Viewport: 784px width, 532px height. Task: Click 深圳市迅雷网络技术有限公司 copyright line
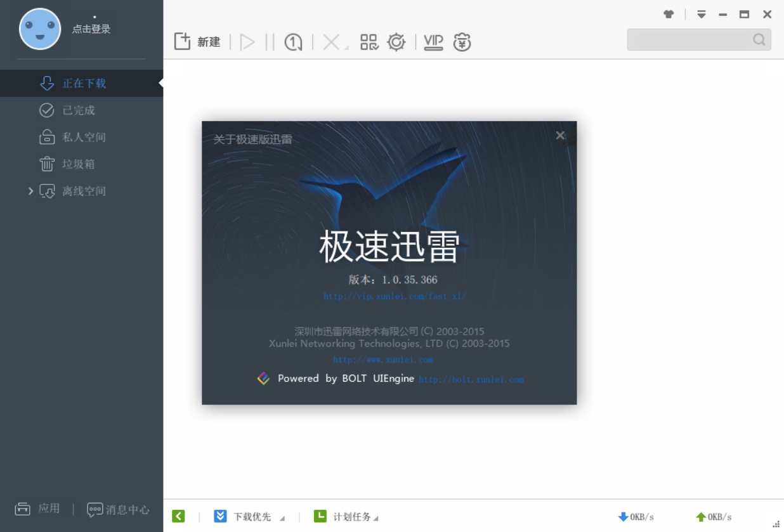(389, 331)
